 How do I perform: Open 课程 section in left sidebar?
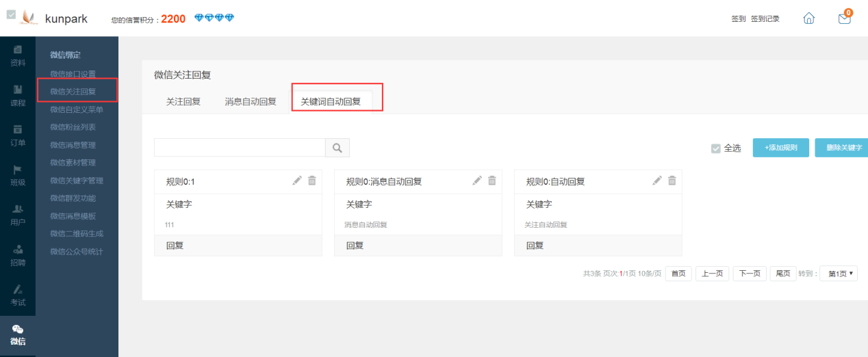[18, 96]
